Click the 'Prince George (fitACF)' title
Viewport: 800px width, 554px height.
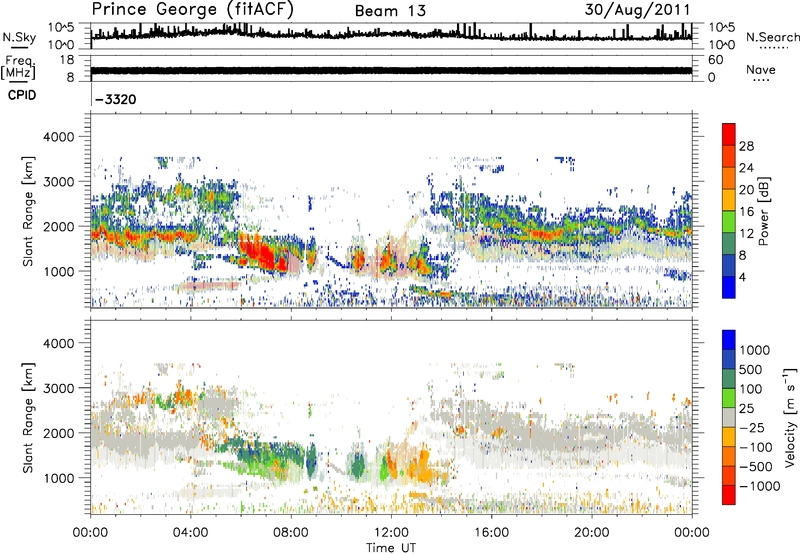coord(192,10)
